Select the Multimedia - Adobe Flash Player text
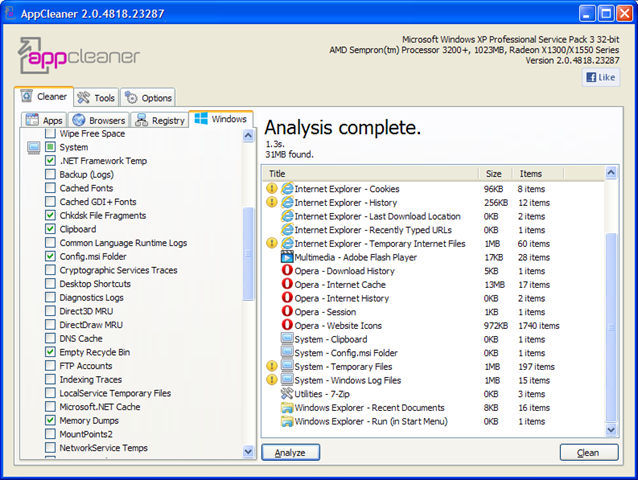 pyautogui.click(x=356, y=257)
